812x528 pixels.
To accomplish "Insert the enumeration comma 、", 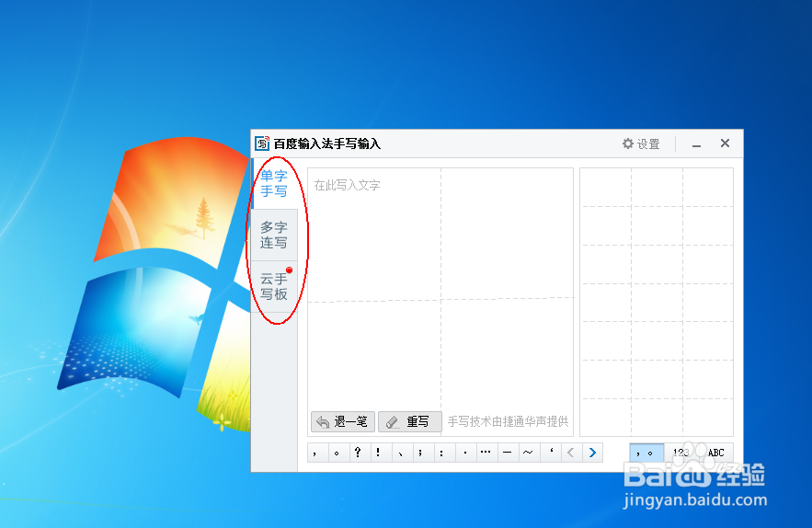I will [403, 453].
